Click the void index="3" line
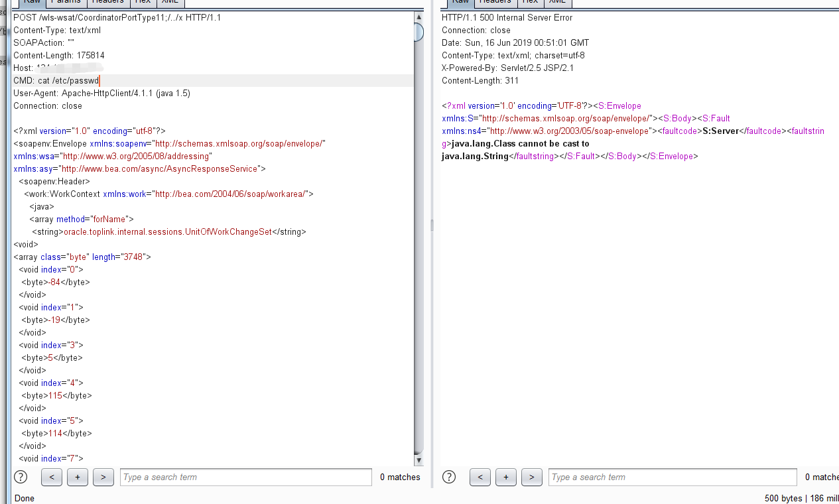Screen dimensions: 839x504 pos(51,345)
